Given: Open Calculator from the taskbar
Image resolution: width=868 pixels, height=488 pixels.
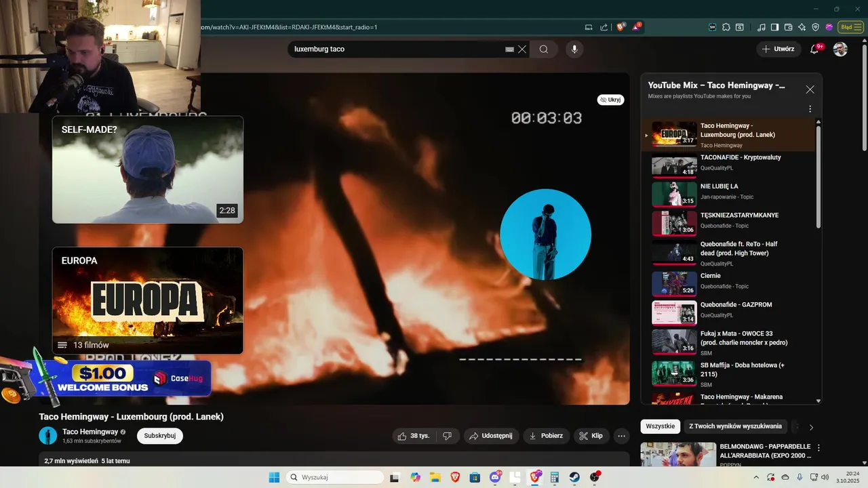Looking at the screenshot, I should (x=555, y=477).
